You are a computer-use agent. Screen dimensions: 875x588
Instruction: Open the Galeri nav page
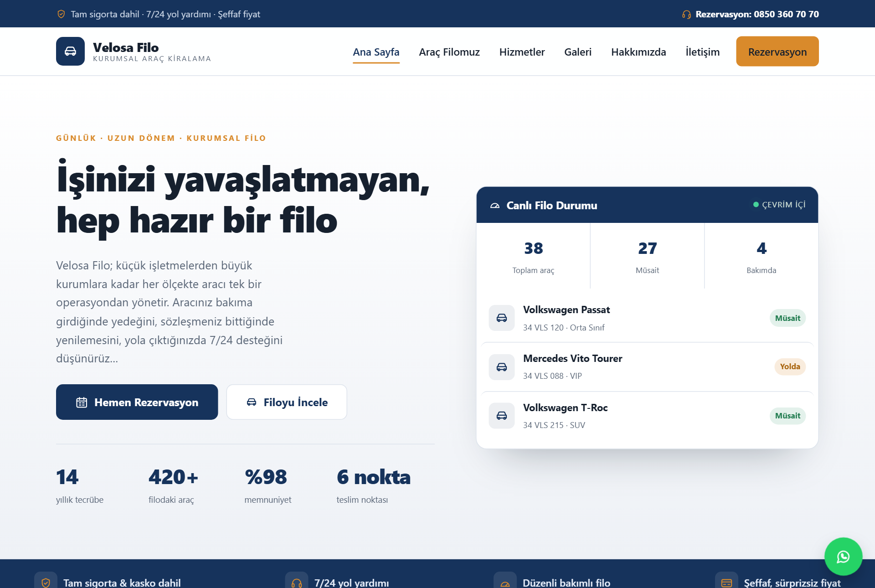(x=578, y=52)
